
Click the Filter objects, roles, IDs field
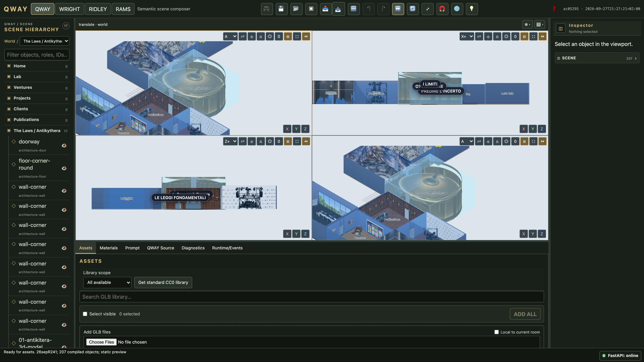click(37, 55)
